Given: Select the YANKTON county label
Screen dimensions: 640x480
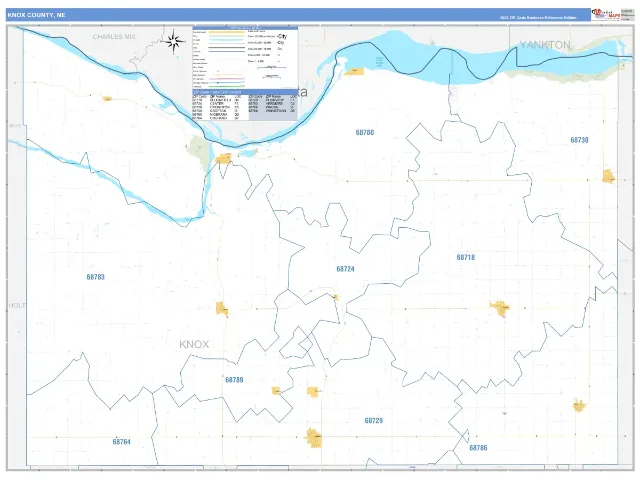Looking at the screenshot, I should pos(544,45).
